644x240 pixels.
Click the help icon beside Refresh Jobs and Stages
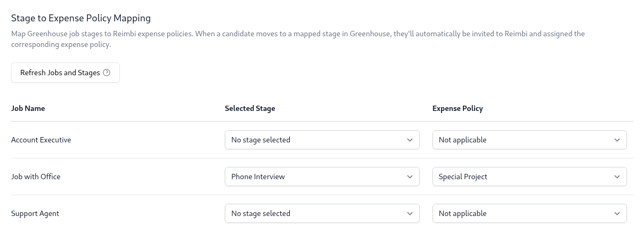[107, 73]
